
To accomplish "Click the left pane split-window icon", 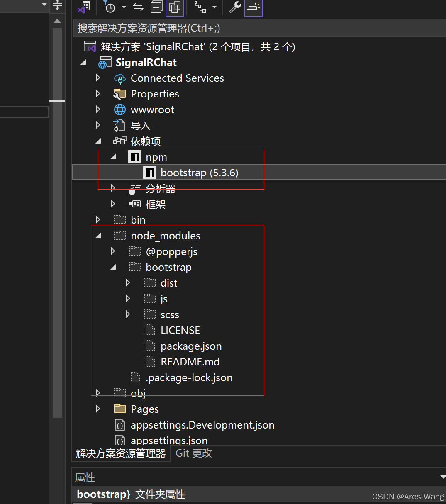I will point(57,5).
